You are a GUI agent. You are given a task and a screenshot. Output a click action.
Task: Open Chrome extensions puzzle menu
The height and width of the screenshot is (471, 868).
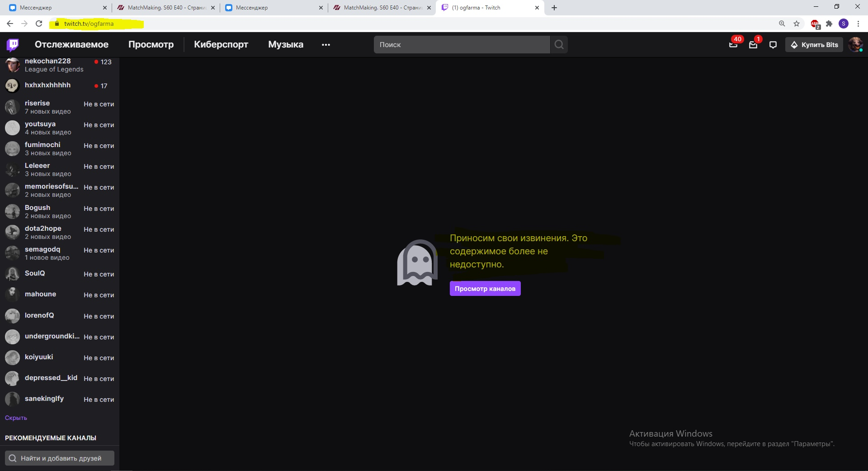click(x=829, y=24)
